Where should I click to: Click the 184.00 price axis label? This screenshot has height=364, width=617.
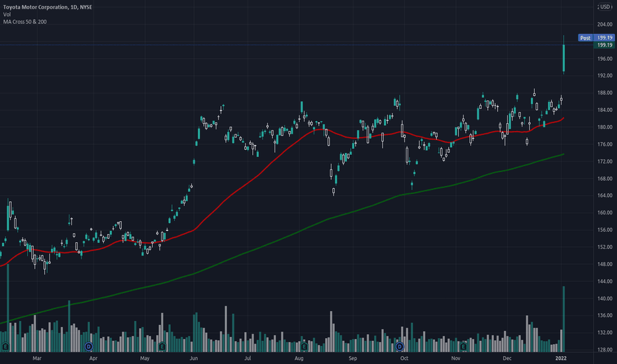click(605, 110)
